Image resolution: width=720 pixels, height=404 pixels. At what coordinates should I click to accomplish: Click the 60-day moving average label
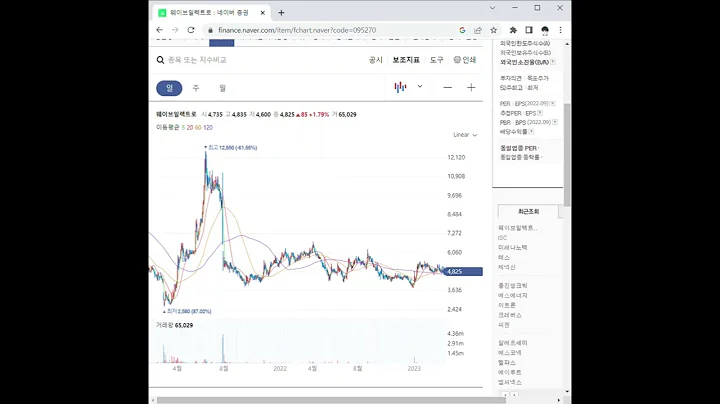(198, 128)
